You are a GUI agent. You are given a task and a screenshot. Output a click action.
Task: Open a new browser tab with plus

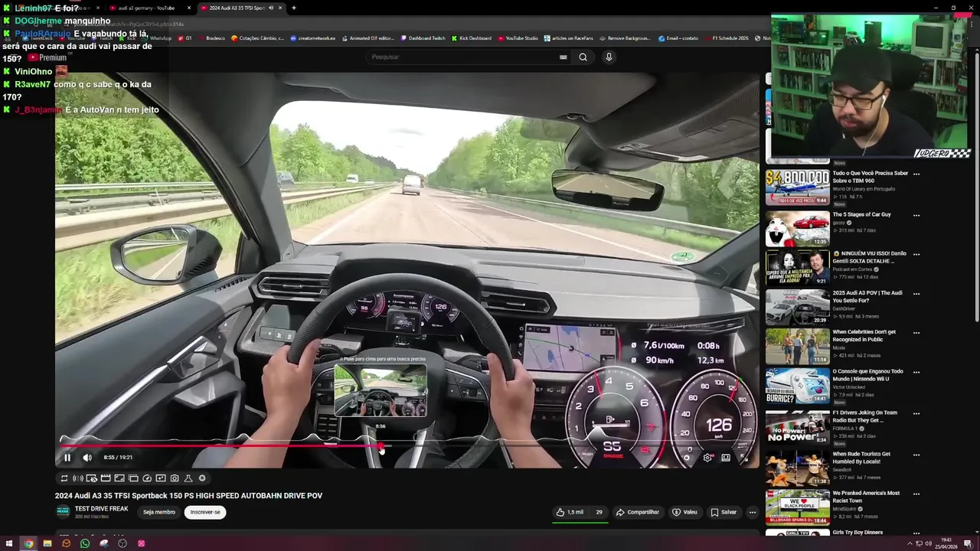tap(294, 8)
